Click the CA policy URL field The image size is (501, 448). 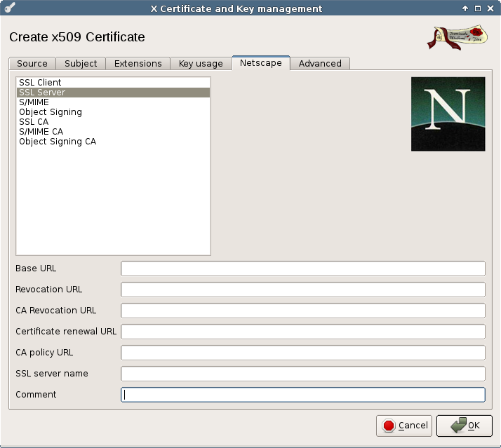tap(303, 353)
